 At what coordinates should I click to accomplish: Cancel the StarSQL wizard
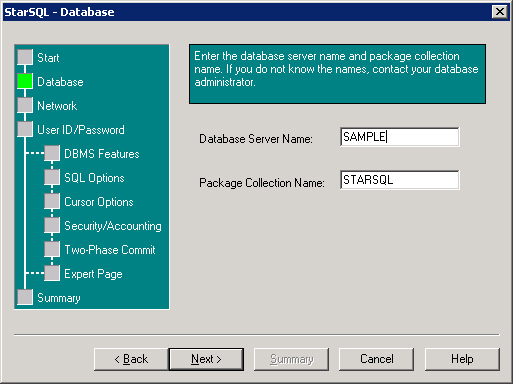(x=376, y=359)
